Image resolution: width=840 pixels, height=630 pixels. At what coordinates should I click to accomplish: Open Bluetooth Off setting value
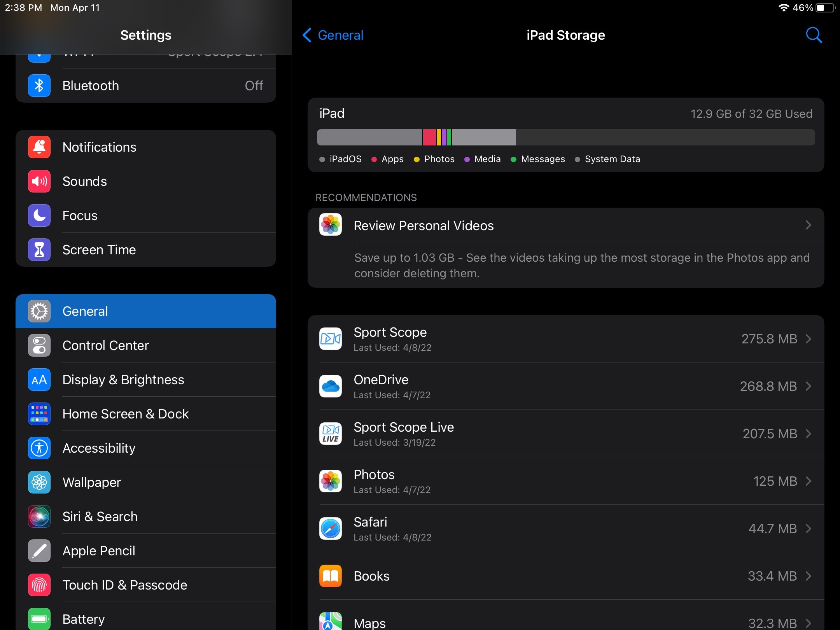coord(254,86)
